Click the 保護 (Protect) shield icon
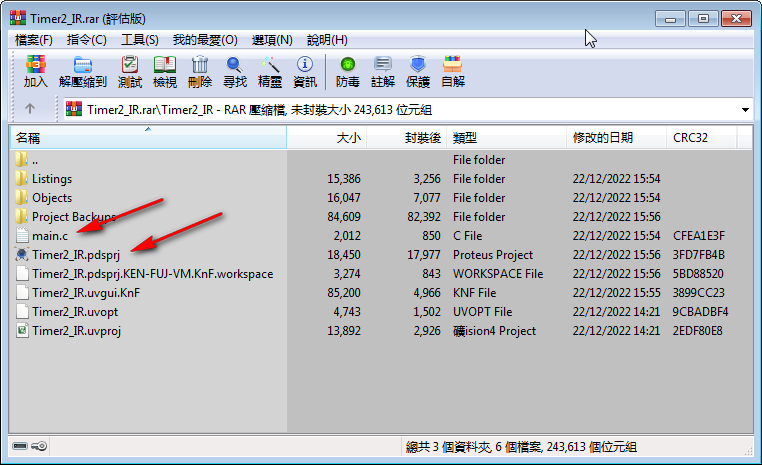 417,64
